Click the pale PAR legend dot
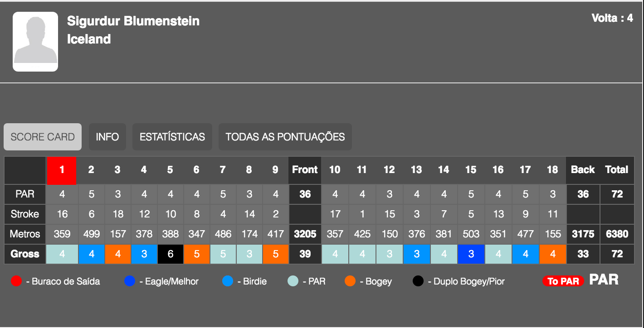 [293, 281]
